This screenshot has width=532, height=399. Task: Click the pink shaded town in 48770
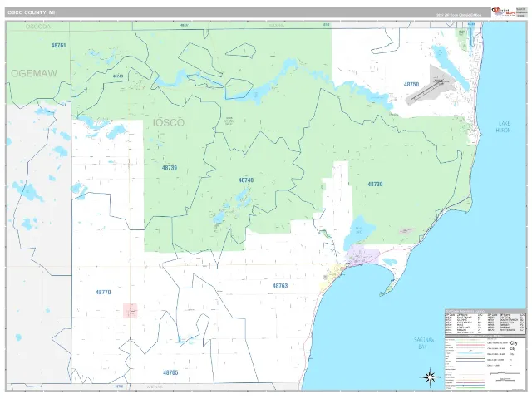[x=131, y=311]
